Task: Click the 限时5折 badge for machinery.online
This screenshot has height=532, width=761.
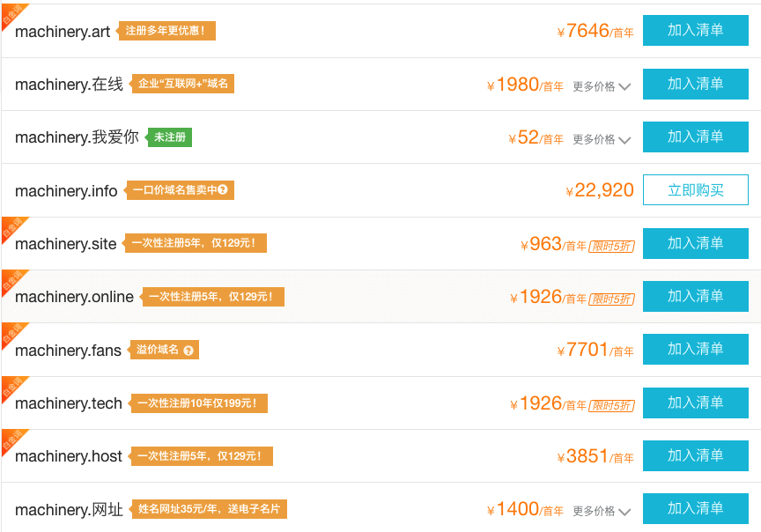Action: tap(611, 299)
